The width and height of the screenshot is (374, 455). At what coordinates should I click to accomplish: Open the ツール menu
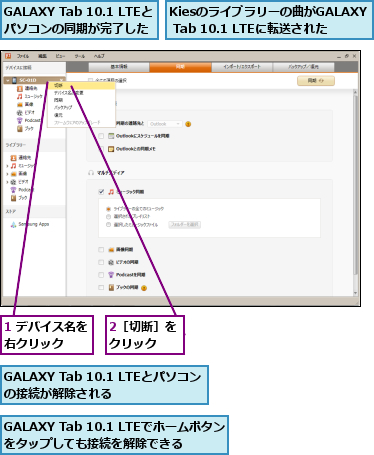tap(80, 56)
